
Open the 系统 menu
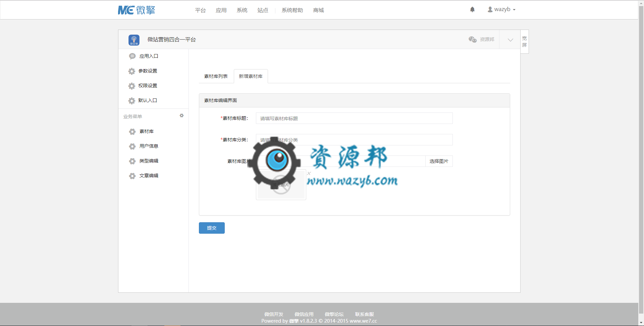coord(242,10)
